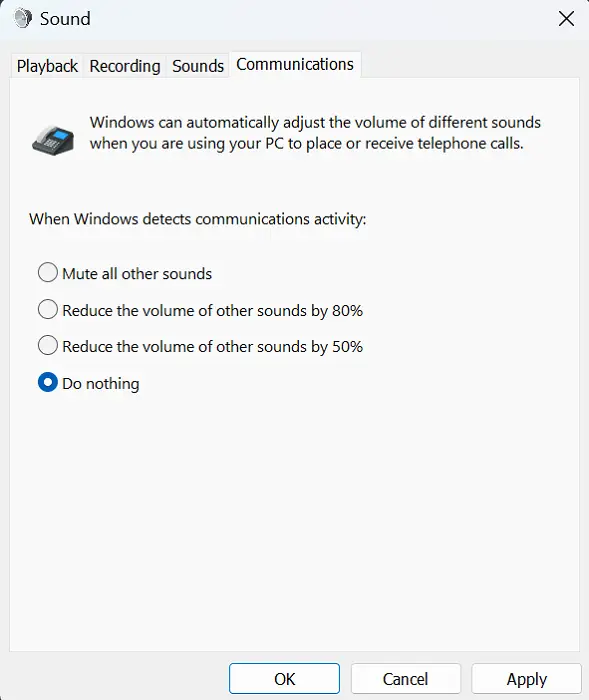This screenshot has width=589, height=700.
Task: Select the Do nothing radio button
Action: (48, 383)
